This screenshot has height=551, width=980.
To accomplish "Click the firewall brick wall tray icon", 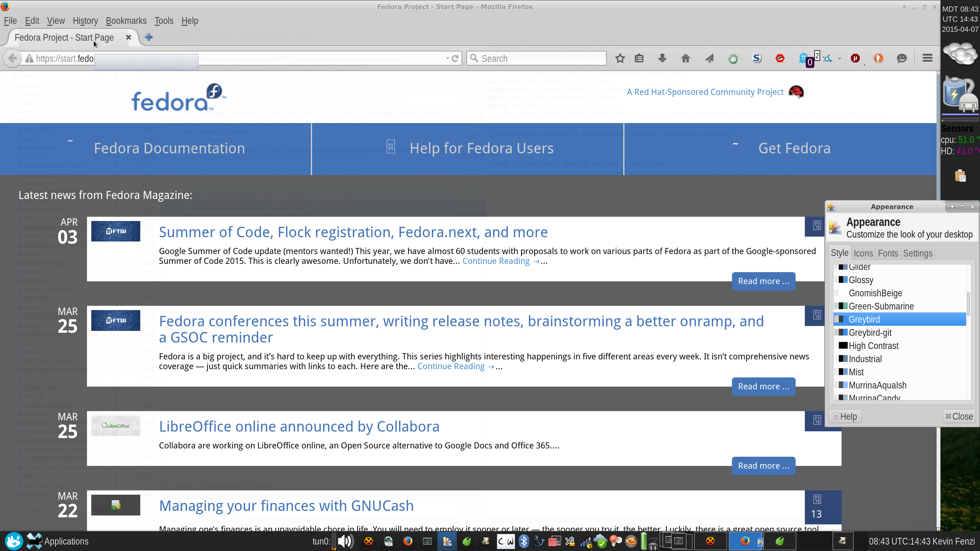I will tap(554, 541).
